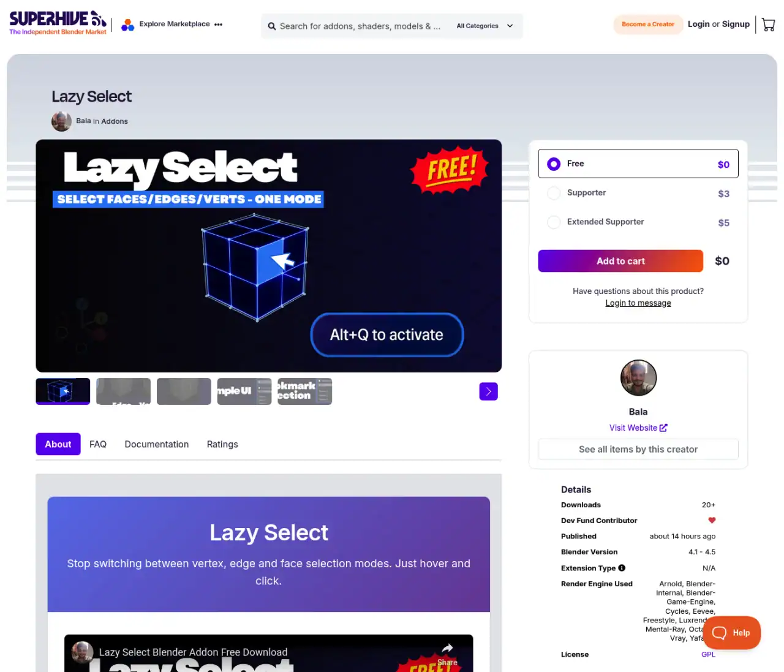Select the Free pricing option
This screenshot has width=784, height=672.
point(638,164)
